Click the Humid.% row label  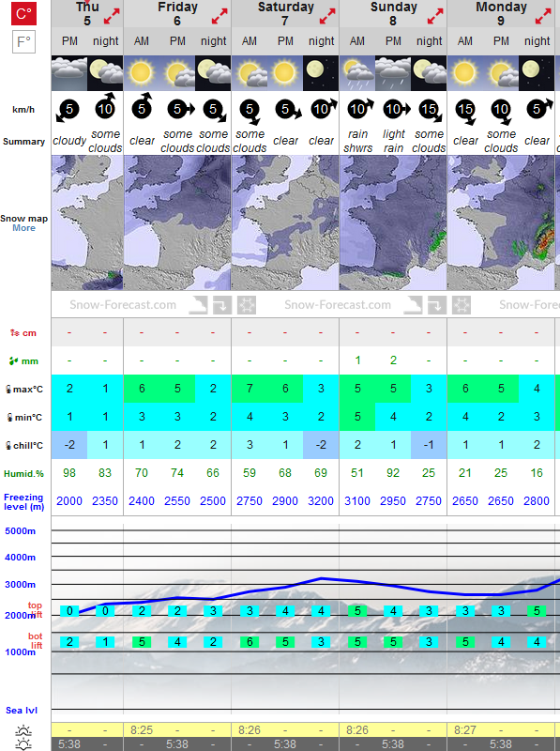(x=23, y=474)
